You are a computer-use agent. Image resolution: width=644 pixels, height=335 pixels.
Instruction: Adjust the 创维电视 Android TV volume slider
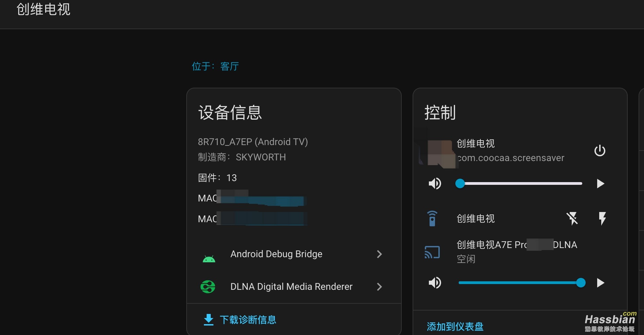[519, 183]
